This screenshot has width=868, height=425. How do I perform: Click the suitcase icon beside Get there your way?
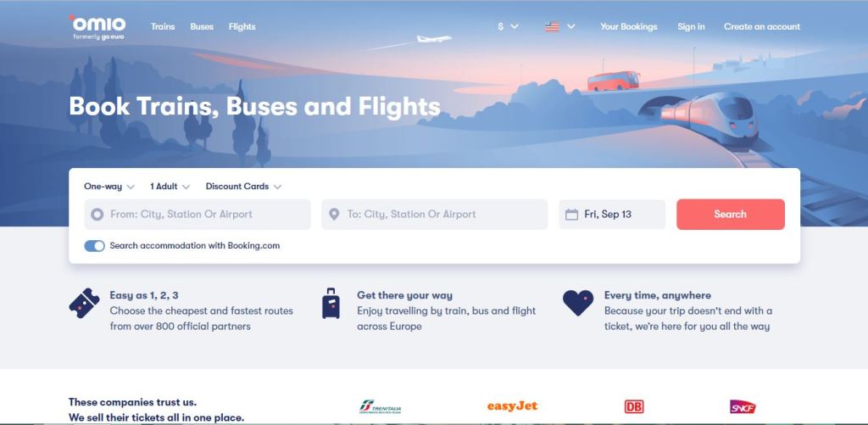pyautogui.click(x=331, y=304)
